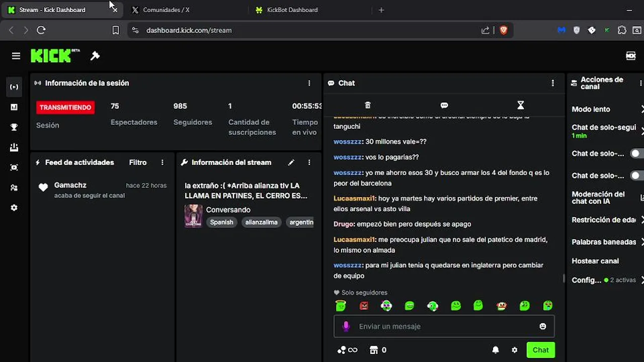
Task: Click the Conversando category thumbnail
Action: pos(193,216)
